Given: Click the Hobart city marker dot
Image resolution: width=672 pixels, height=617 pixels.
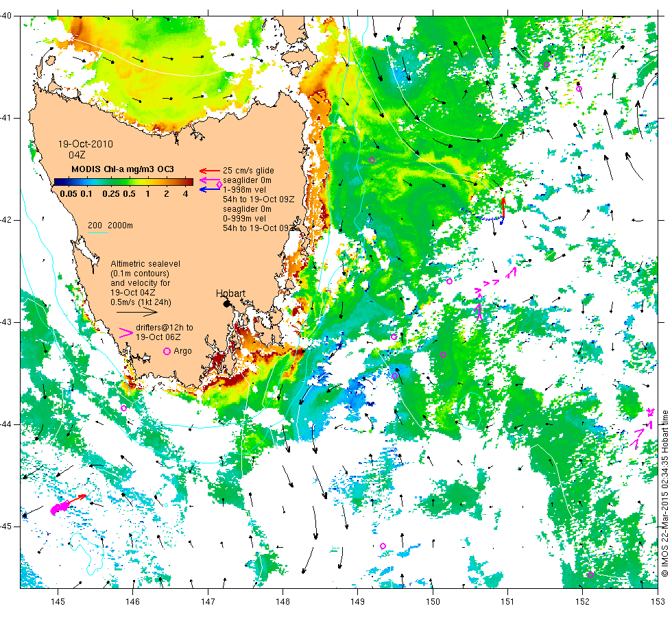Looking at the screenshot, I should tap(227, 303).
